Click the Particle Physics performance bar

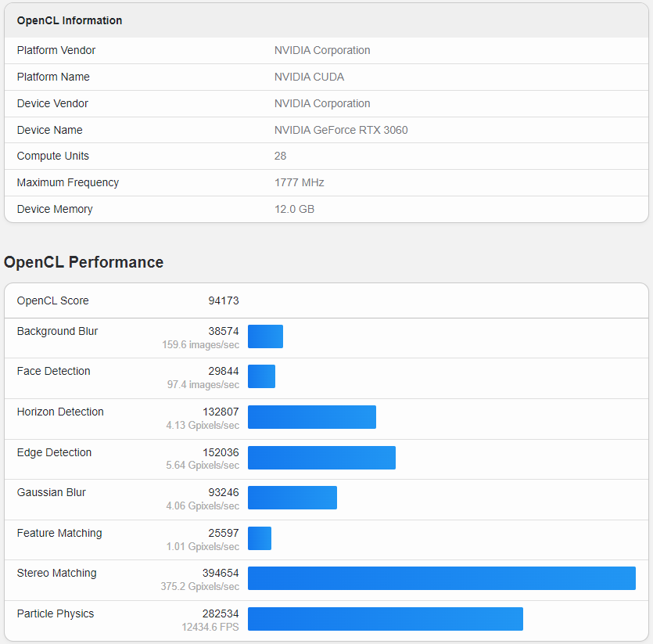coord(386,619)
